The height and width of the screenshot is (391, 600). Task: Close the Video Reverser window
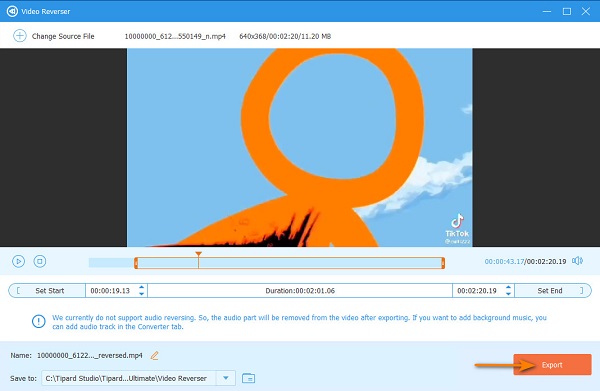coord(585,11)
